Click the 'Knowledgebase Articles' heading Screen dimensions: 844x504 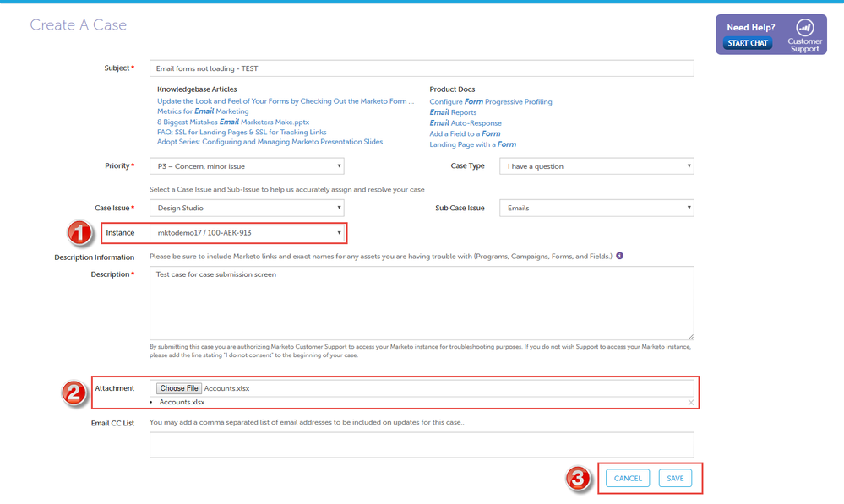[197, 89]
